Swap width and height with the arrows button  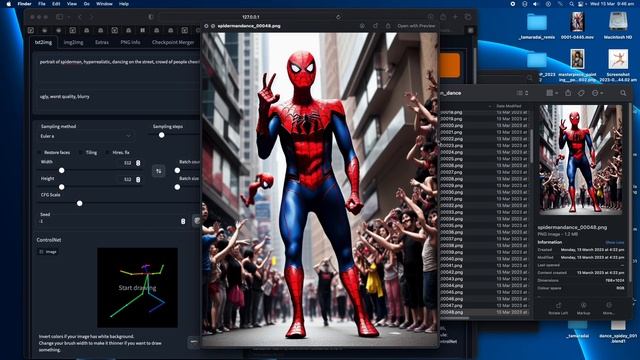(159, 171)
